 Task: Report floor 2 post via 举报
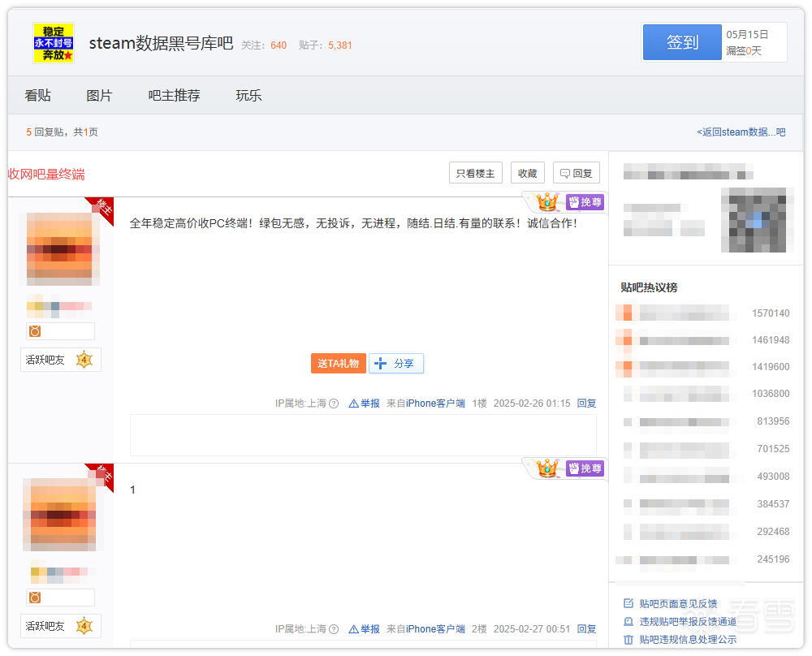tap(365, 629)
